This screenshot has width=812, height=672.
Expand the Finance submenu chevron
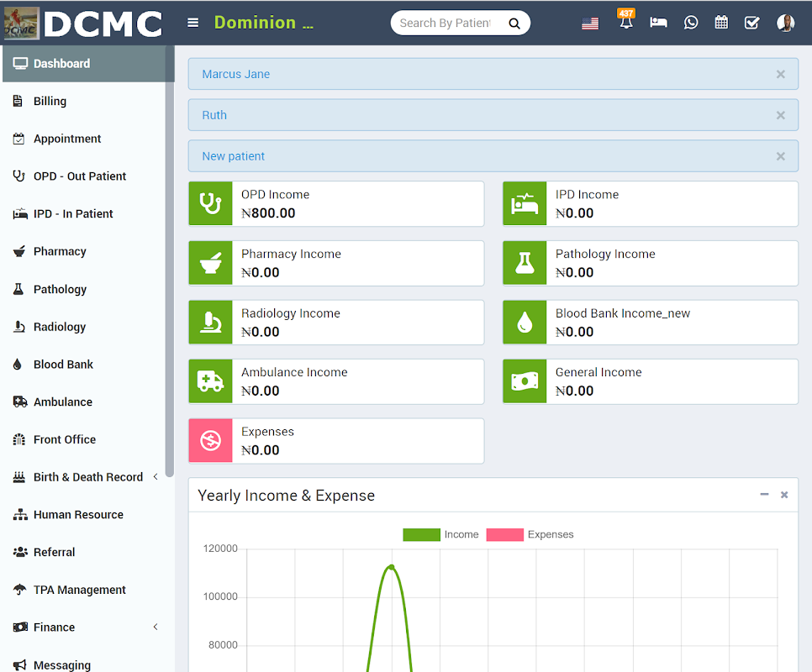point(156,627)
